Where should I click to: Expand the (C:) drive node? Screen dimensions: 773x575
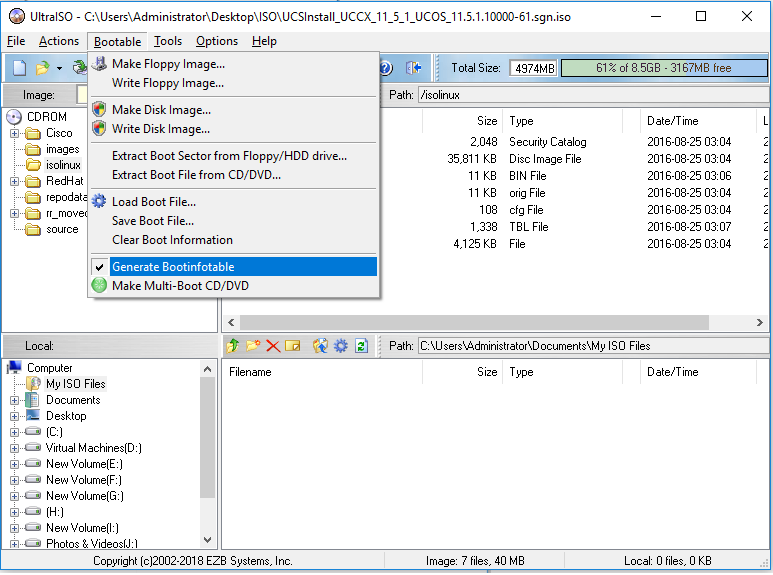[14, 432]
